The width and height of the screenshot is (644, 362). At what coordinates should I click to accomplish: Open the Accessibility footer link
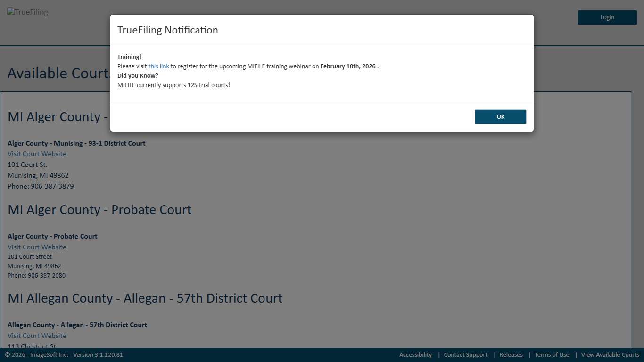[415, 355]
